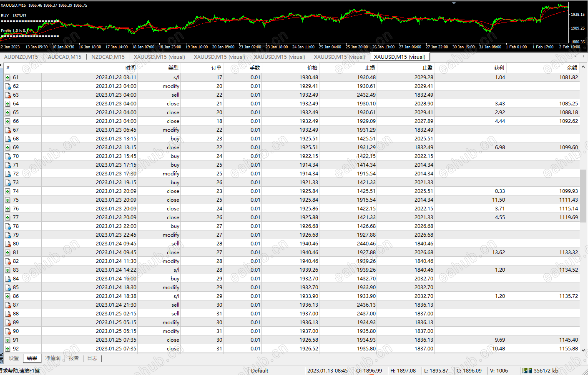Click the close icon in row 66
The height and width of the screenshot is (375, 588).
click(8, 121)
